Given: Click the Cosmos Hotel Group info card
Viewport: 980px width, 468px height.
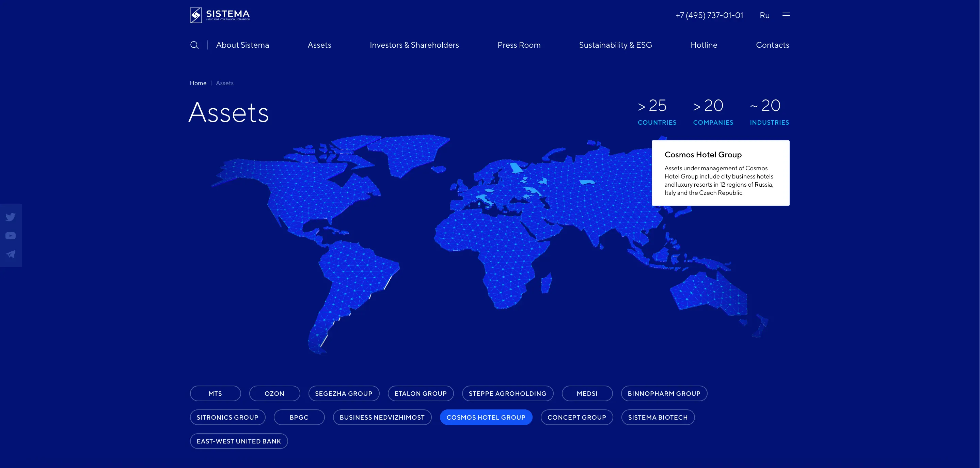Looking at the screenshot, I should (720, 173).
